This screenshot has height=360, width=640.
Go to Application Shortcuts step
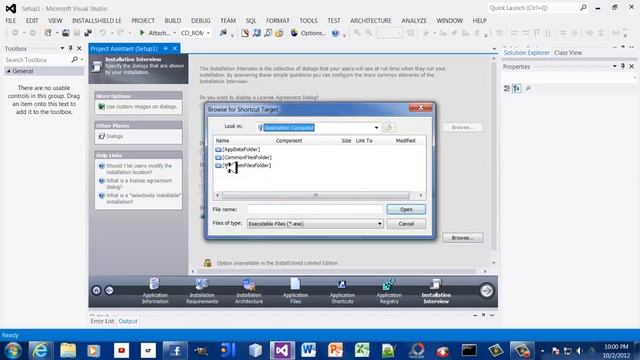pyautogui.click(x=342, y=291)
